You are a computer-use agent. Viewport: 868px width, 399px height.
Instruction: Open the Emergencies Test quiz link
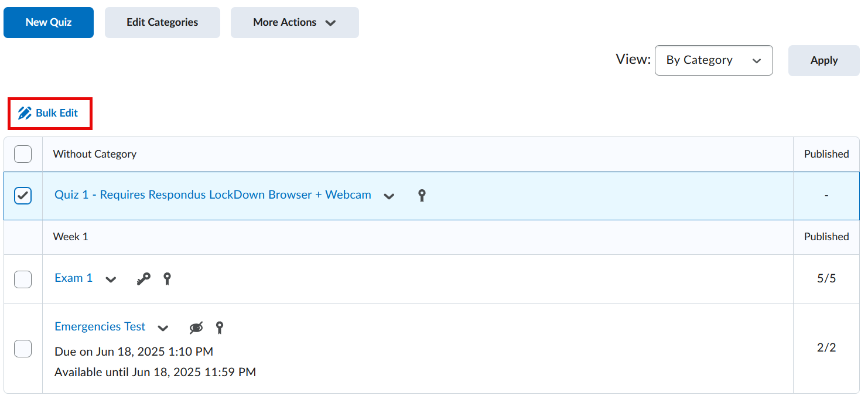click(x=100, y=327)
